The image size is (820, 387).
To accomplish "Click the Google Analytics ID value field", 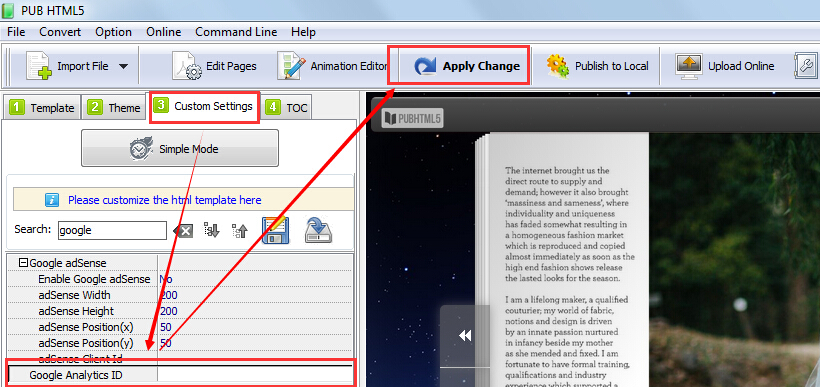I will click(x=255, y=374).
